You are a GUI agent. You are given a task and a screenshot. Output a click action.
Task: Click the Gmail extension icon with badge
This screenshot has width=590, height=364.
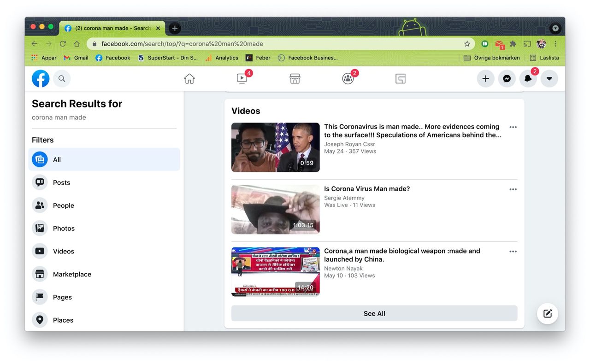pyautogui.click(x=499, y=44)
